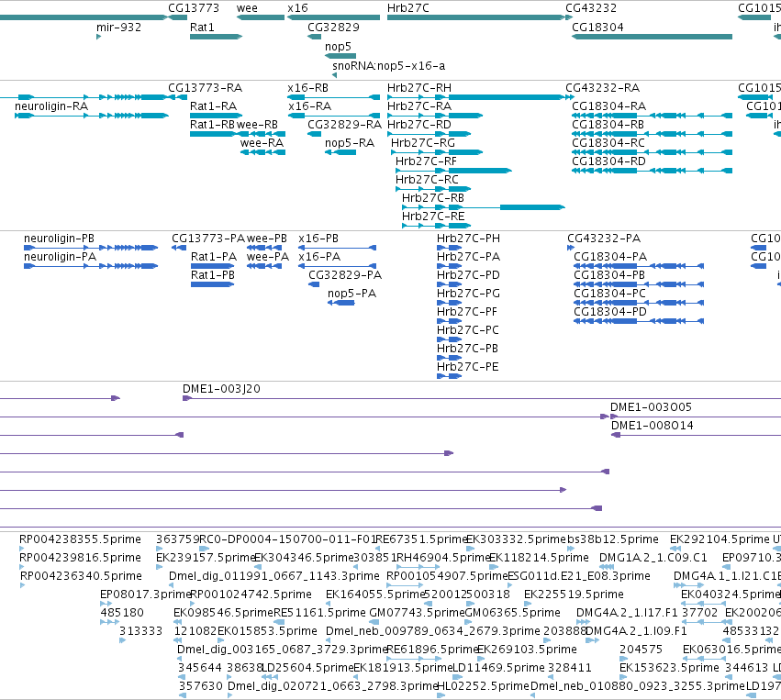Click the "bs38b12.5prime" EST label
781x700 pixels.
pyautogui.click(x=613, y=539)
